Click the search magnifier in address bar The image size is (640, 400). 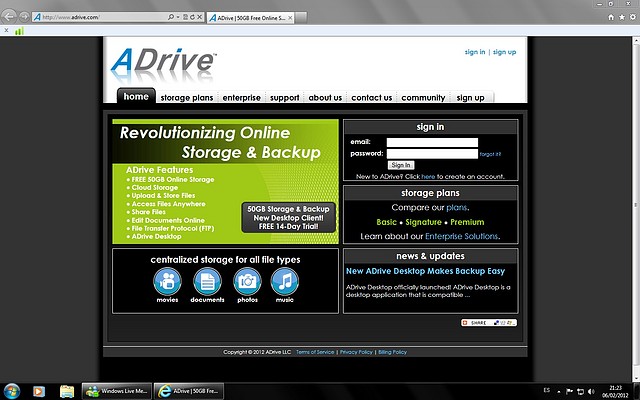tap(171, 17)
